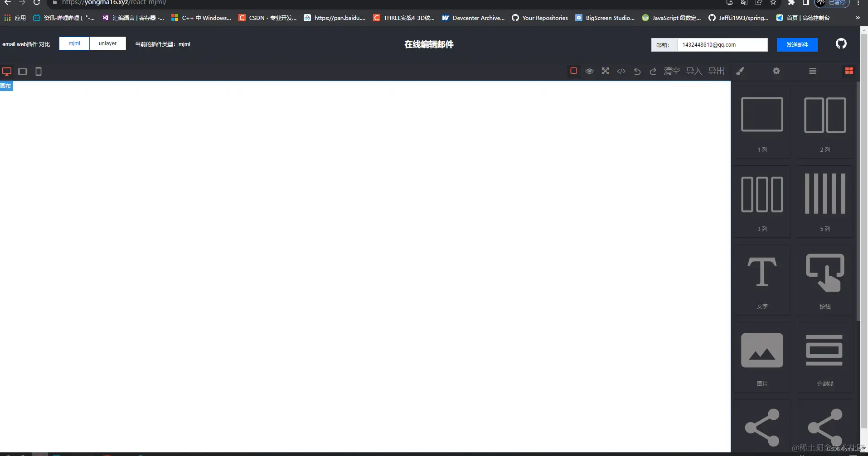
Task: Switch plugin to mjml
Action: coord(74,43)
